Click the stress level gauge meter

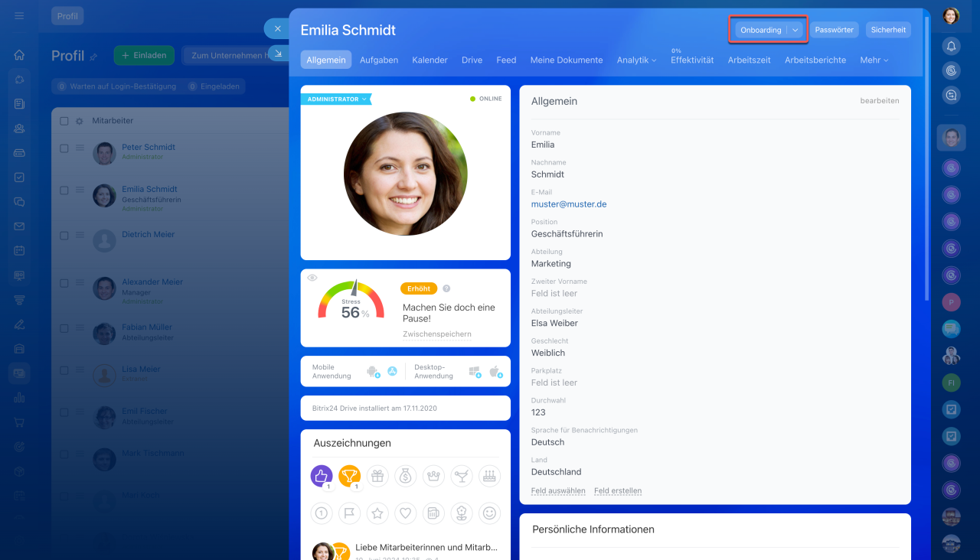(351, 300)
